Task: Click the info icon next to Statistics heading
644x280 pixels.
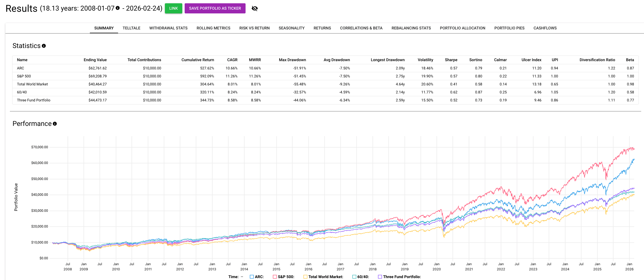Action: click(x=44, y=46)
